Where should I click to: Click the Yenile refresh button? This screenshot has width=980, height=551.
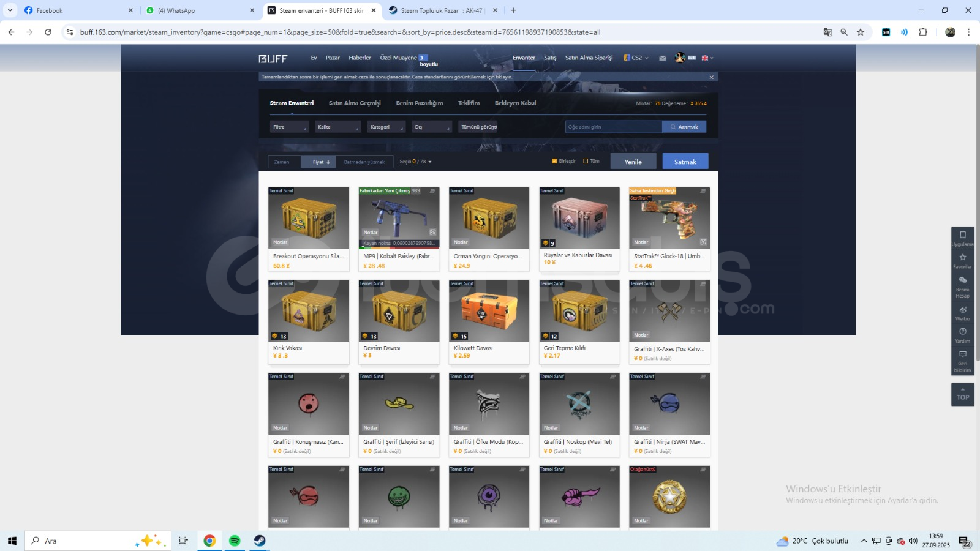click(x=633, y=162)
